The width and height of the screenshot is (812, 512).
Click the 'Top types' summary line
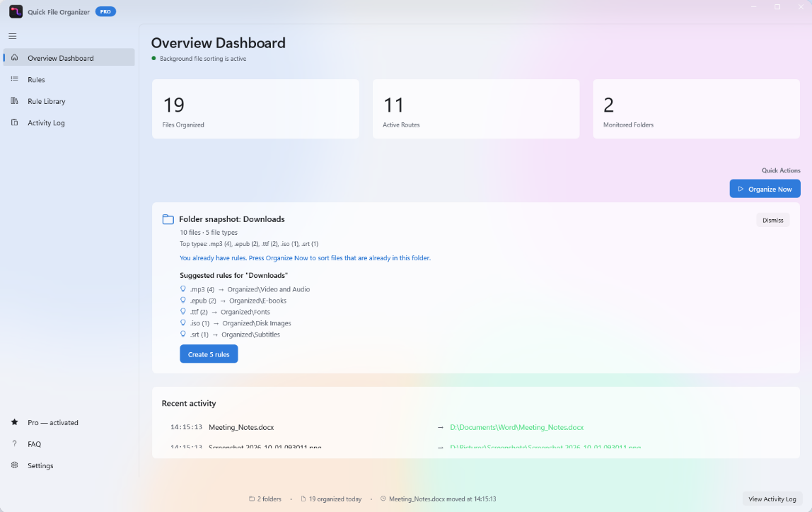(249, 244)
